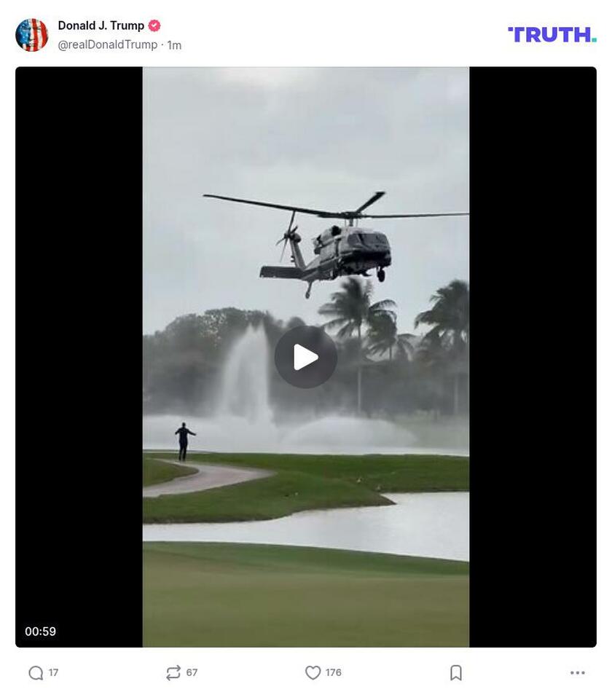Click the verified badge next to name
612x700 pixels.
154,26
